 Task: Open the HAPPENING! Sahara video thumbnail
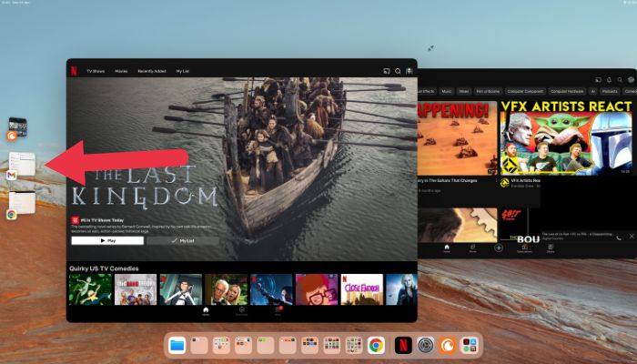click(458, 138)
